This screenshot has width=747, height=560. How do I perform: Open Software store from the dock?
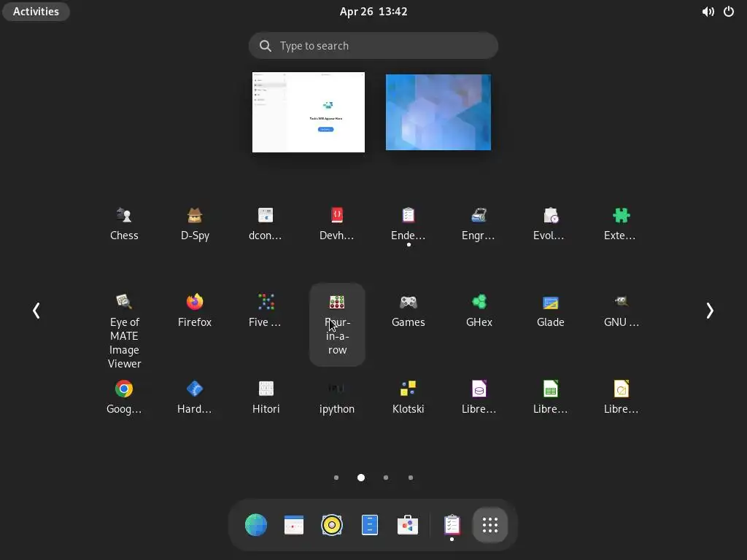coord(408,525)
